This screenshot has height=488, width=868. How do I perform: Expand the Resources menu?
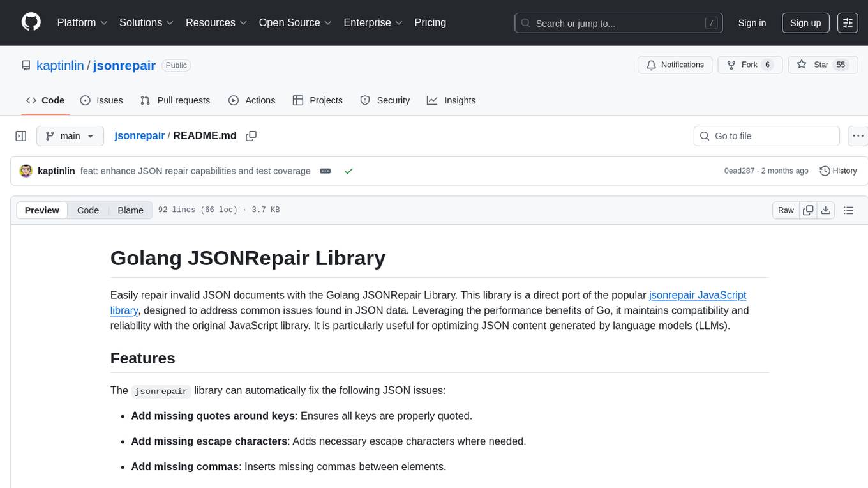point(216,22)
